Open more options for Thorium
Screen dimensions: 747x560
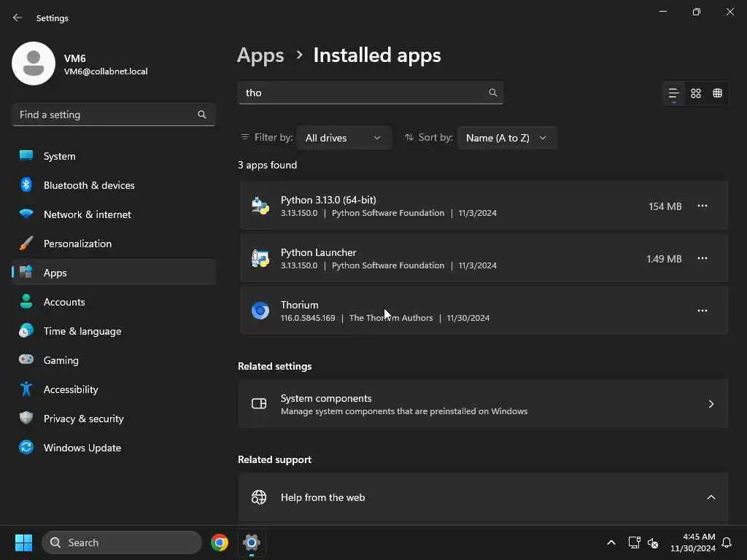(703, 311)
